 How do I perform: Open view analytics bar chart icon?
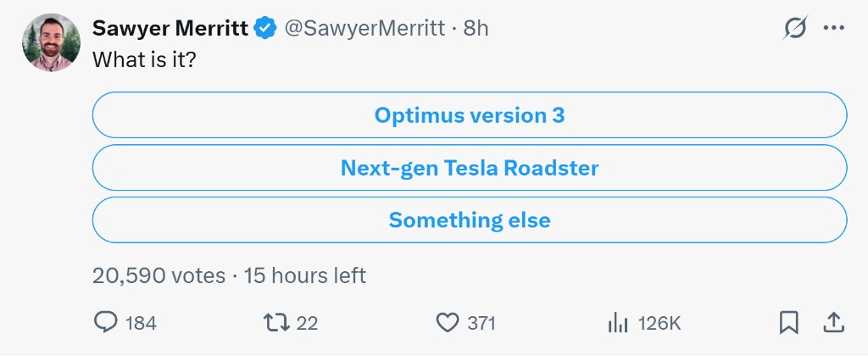tap(618, 322)
